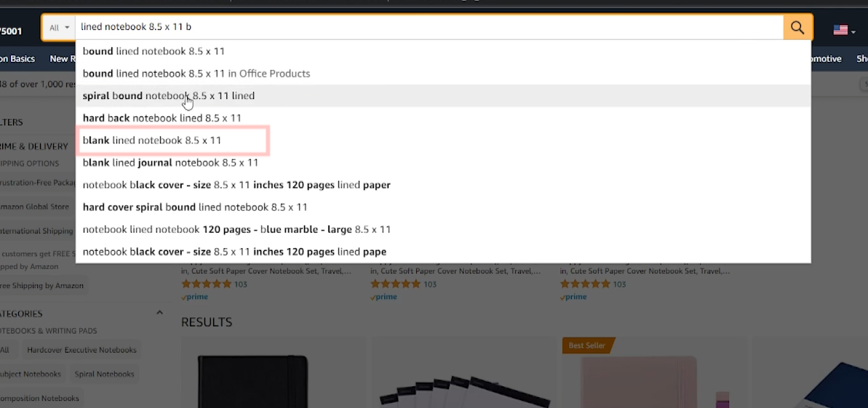Click Free Shipping by Amazon filter
The width and height of the screenshot is (868, 408).
42,286
